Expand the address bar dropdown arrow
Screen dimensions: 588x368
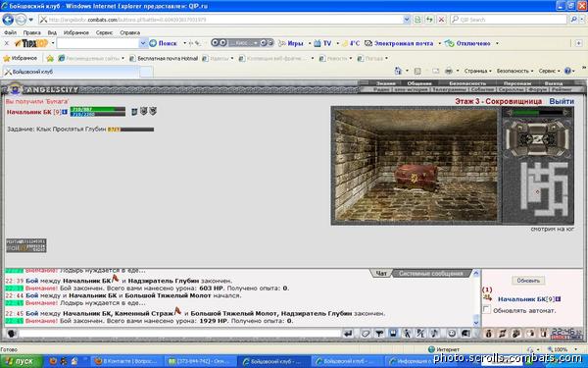[407, 20]
